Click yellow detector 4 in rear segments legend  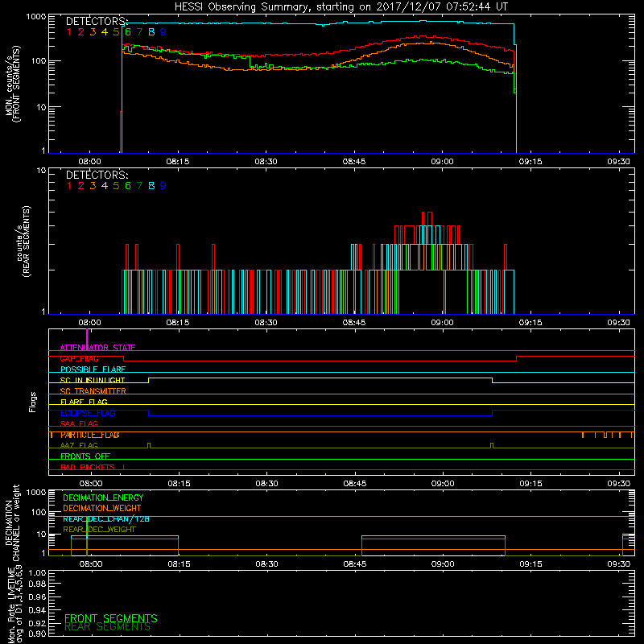click(105, 186)
